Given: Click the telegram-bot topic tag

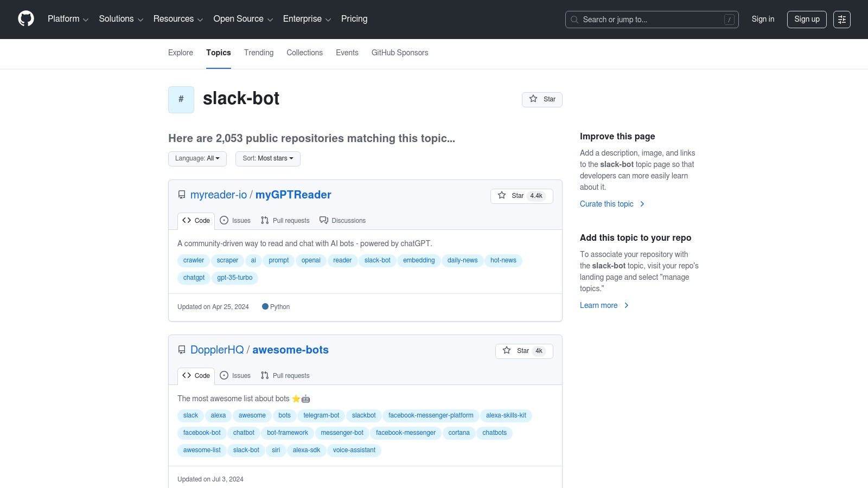Looking at the screenshot, I should [x=321, y=416].
